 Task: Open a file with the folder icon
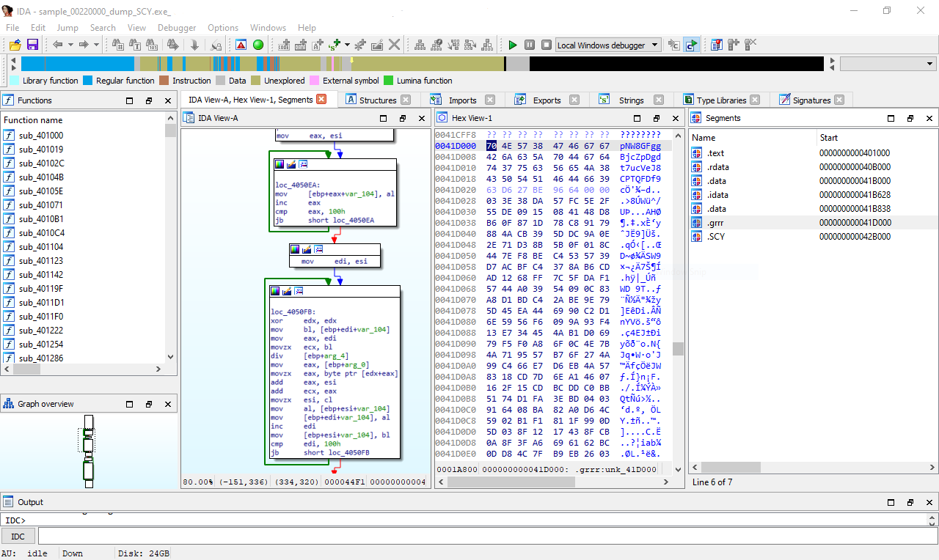tap(14, 45)
